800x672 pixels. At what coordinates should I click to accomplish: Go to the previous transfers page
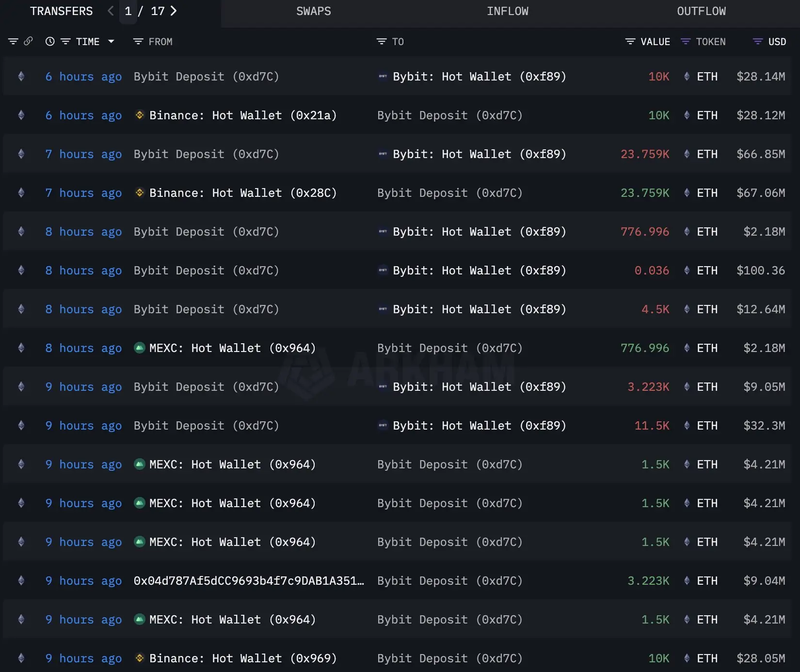point(111,11)
